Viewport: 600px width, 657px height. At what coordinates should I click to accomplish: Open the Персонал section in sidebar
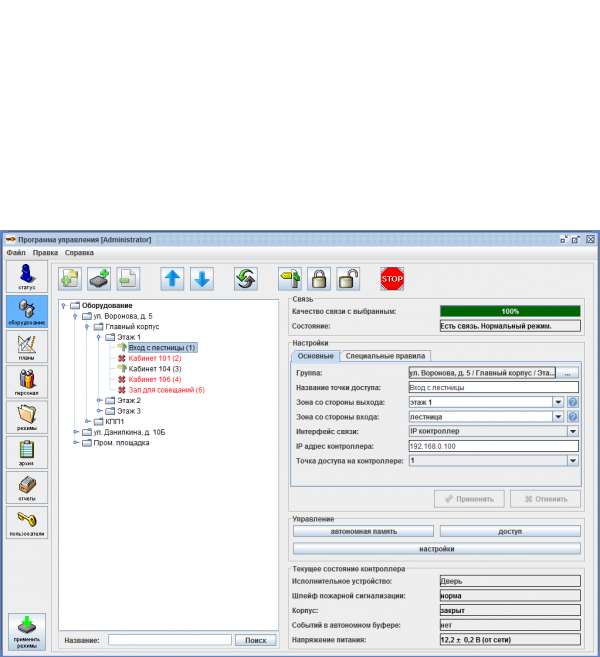pos(26,383)
